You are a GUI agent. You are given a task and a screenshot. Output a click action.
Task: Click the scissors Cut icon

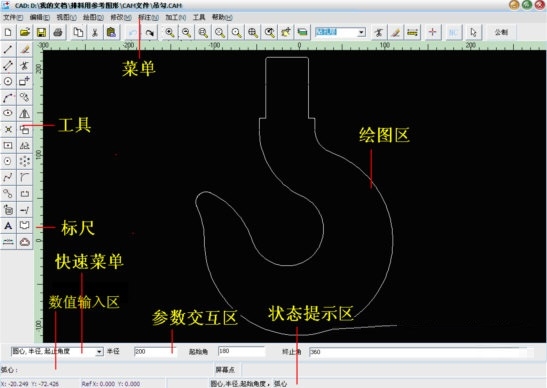tap(95, 32)
